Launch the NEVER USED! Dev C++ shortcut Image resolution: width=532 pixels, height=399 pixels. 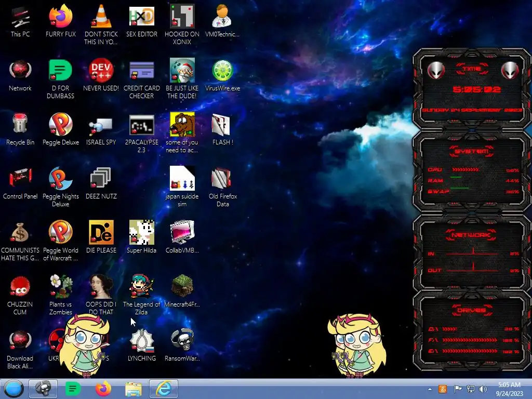pyautogui.click(x=101, y=75)
